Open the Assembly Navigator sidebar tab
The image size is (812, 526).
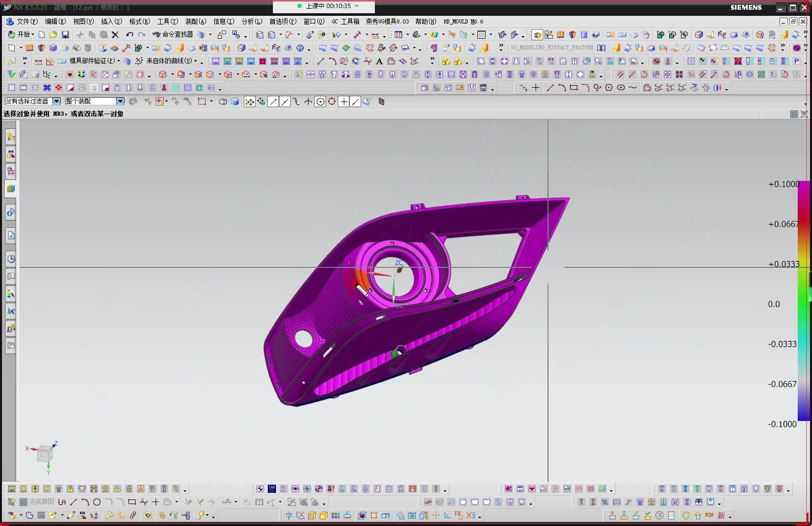[x=11, y=137]
